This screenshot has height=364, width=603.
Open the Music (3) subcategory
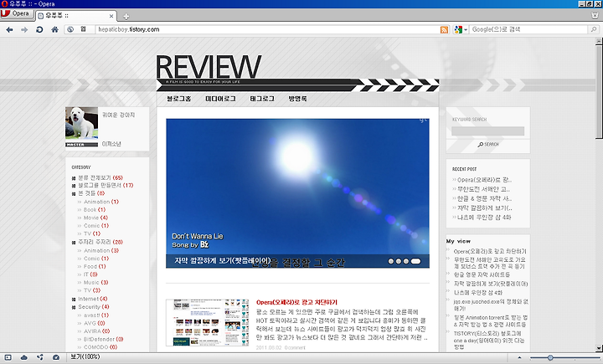pyautogui.click(x=95, y=282)
